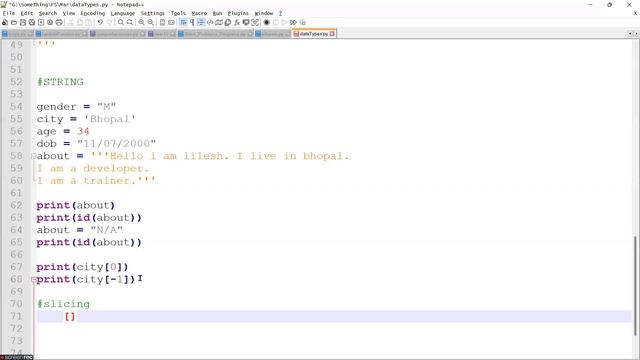This screenshot has height=360, width=640.
Task: Open the Plugins menu
Action: pyautogui.click(x=238, y=13)
